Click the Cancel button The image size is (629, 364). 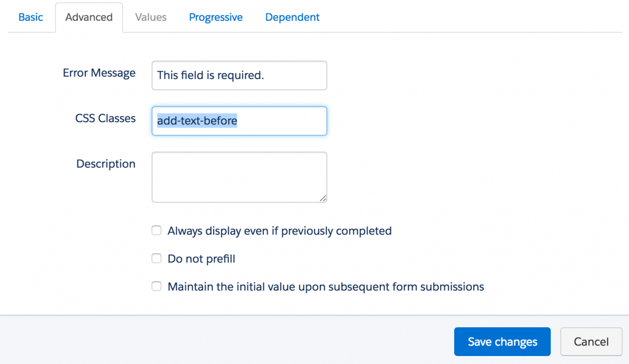tap(591, 342)
